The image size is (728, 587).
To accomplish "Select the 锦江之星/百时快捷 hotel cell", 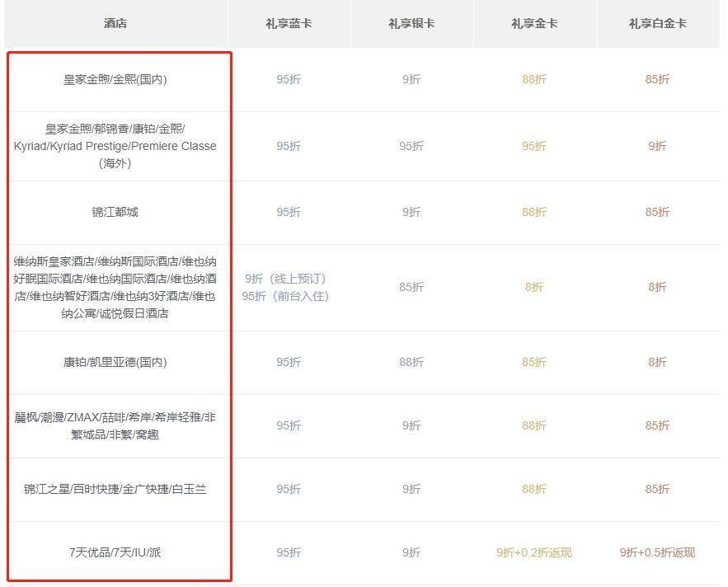I will pyautogui.click(x=115, y=489).
